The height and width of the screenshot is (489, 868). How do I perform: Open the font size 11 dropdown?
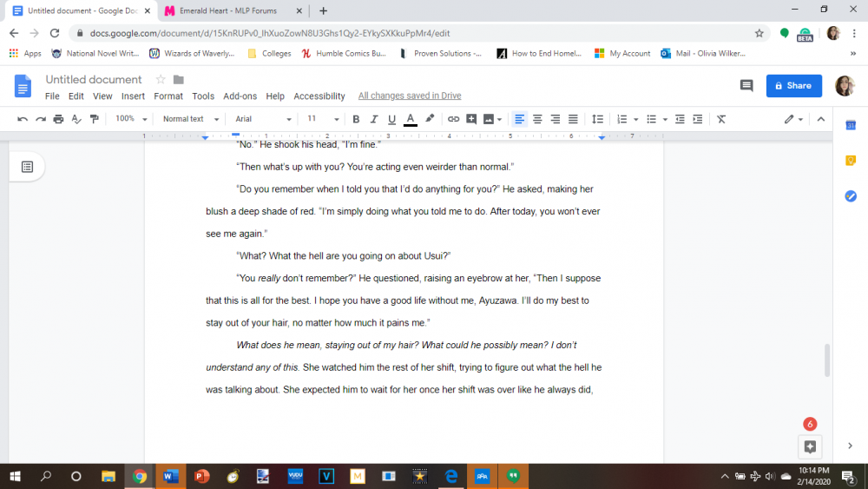[x=323, y=119]
